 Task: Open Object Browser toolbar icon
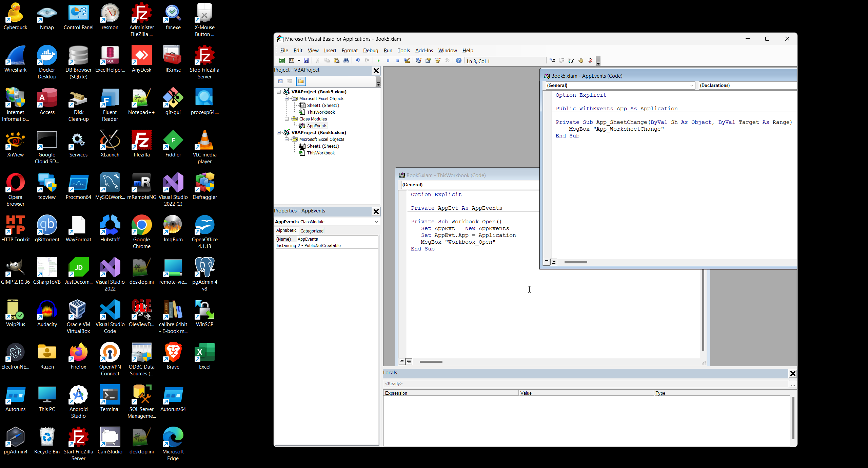438,60
